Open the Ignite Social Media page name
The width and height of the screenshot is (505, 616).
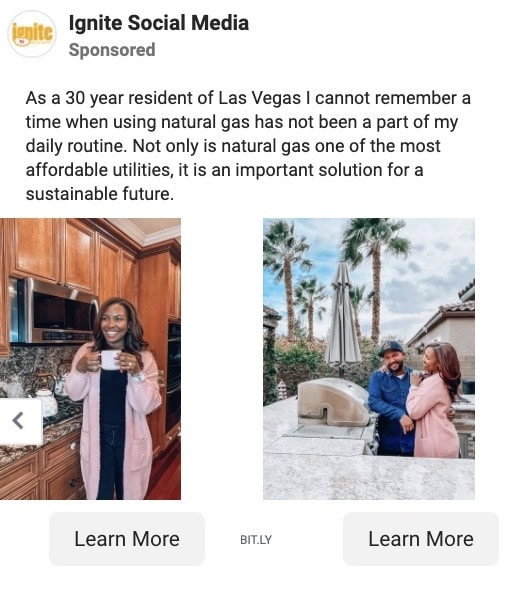tap(159, 23)
